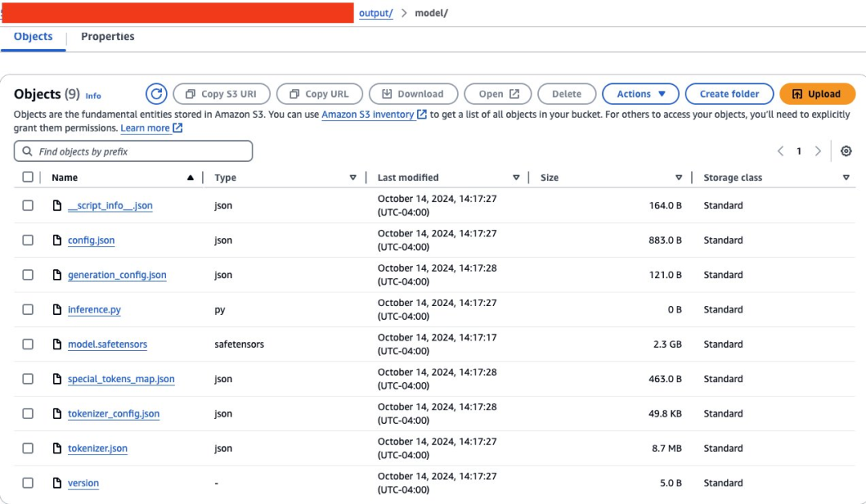Open inference.py object link

click(x=95, y=309)
